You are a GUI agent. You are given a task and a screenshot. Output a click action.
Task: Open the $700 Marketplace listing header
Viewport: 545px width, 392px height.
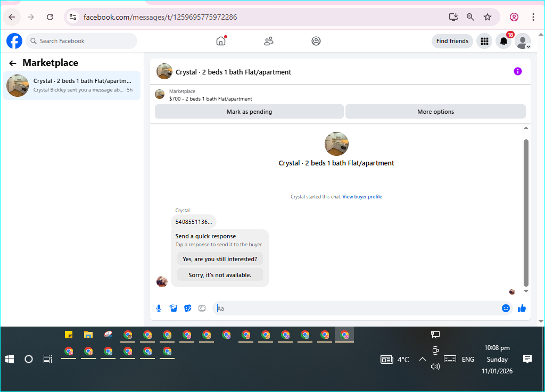(210, 95)
